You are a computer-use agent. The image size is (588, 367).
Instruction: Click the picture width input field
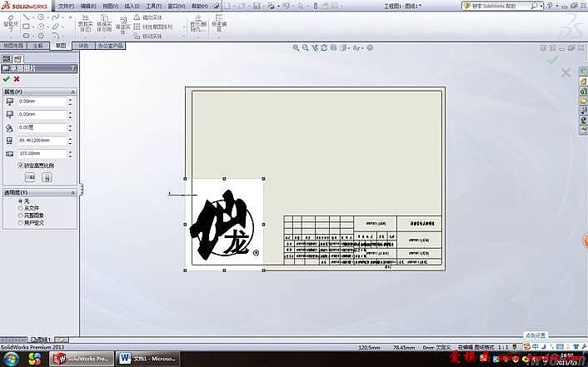click(41, 141)
